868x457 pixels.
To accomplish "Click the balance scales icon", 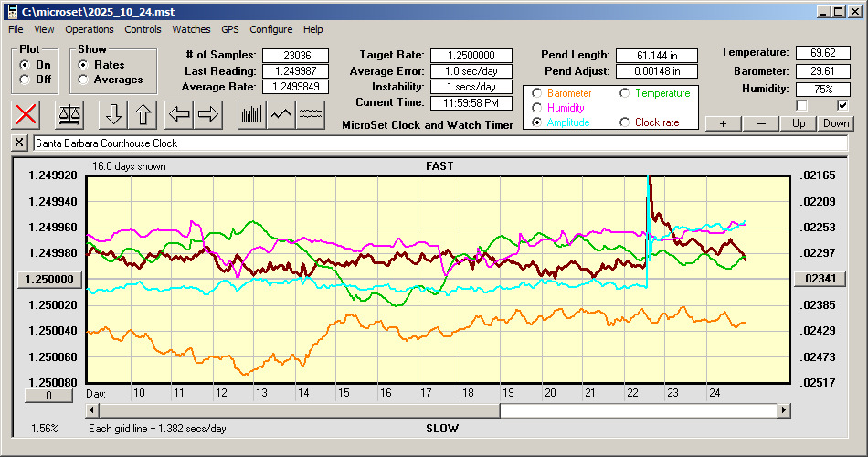I will pyautogui.click(x=68, y=114).
